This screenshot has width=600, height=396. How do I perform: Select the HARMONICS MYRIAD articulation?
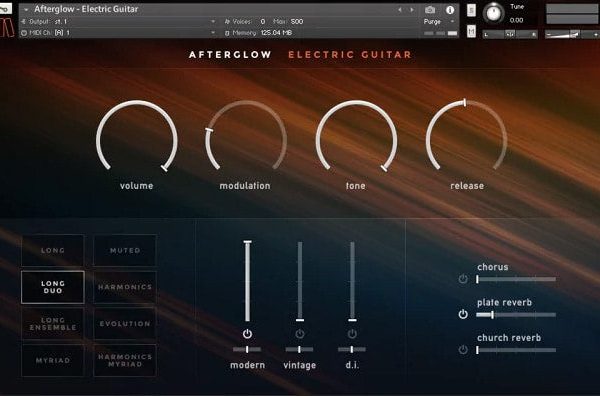(125, 360)
